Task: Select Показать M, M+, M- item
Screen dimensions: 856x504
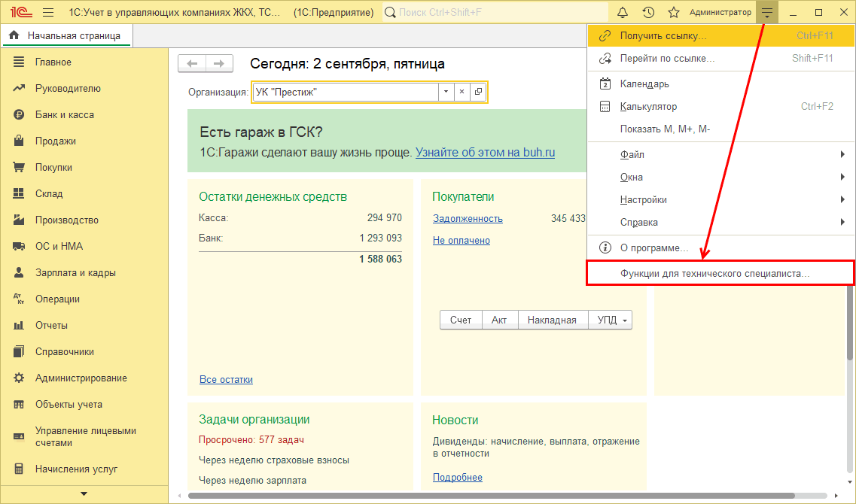Action: pos(721,129)
